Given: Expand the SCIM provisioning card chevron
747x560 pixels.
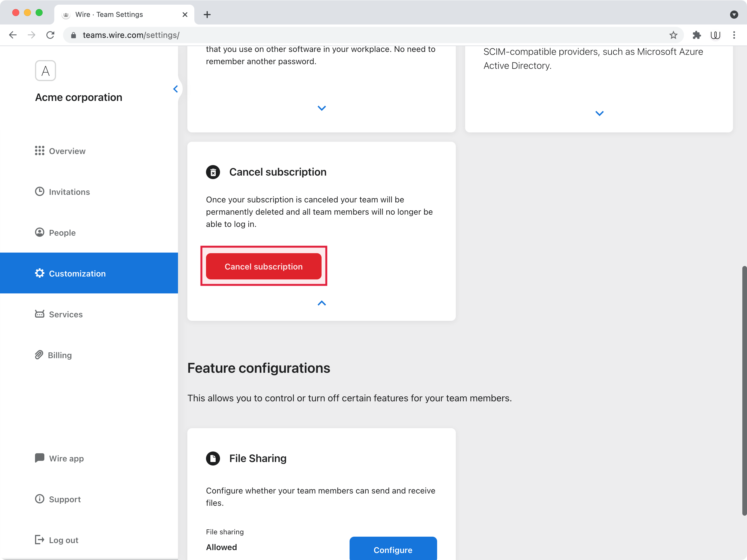Looking at the screenshot, I should click(x=599, y=113).
